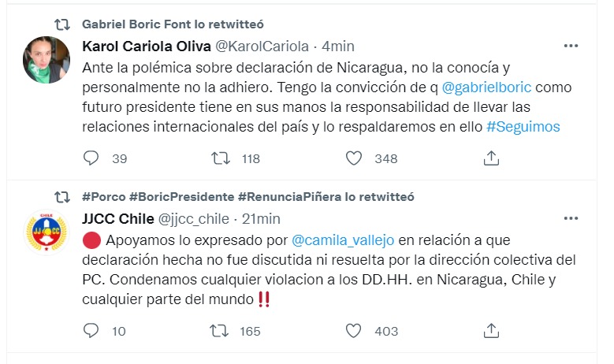Open JJCC Chile's display name
The image size is (614, 364).
click(117, 218)
